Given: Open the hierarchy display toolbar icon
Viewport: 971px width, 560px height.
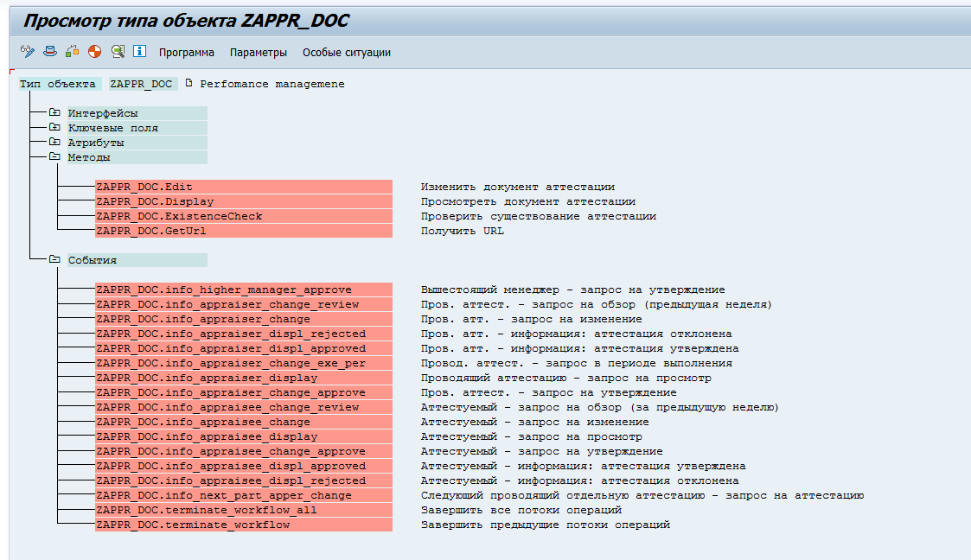Looking at the screenshot, I should coord(72,52).
